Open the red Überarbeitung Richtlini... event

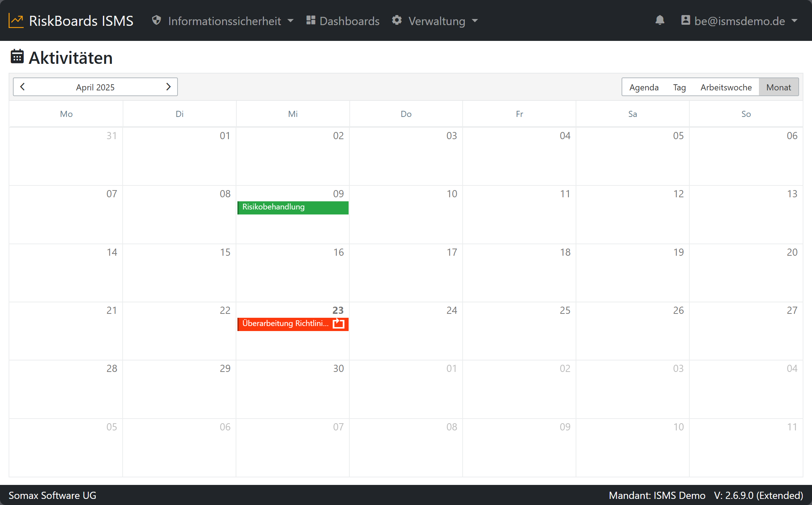coord(293,324)
